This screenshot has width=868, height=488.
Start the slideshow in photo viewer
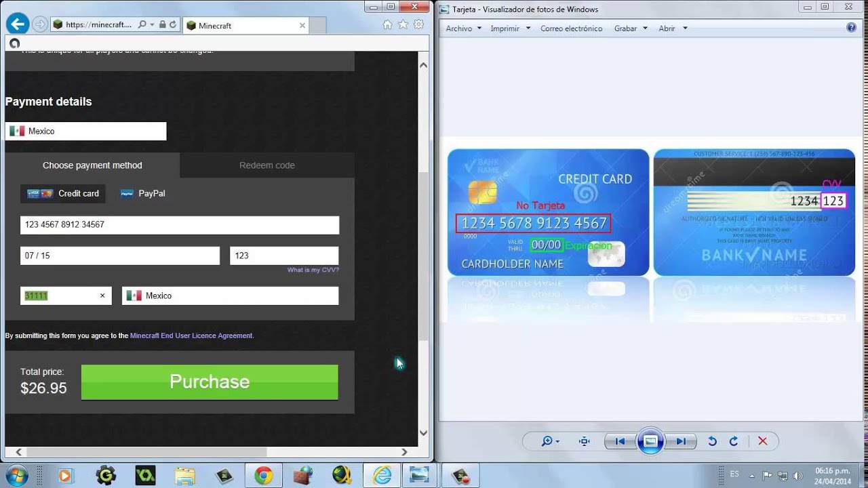tap(650, 441)
